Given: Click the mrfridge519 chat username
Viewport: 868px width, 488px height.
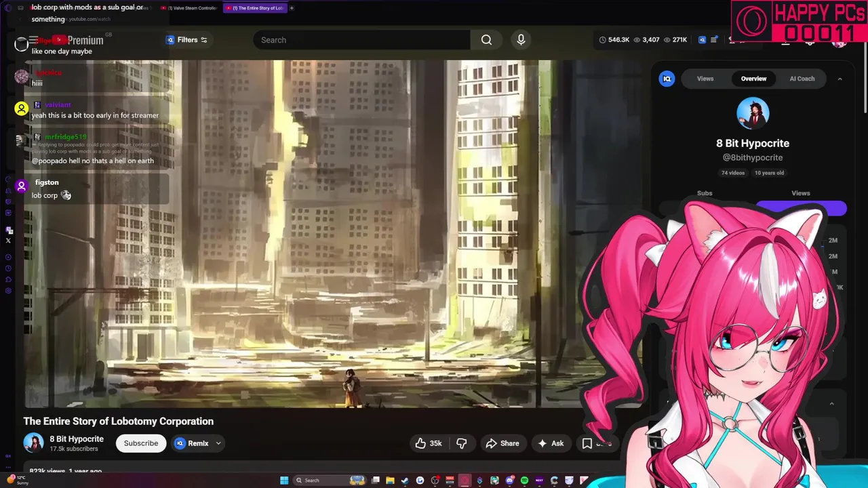Looking at the screenshot, I should (x=66, y=137).
